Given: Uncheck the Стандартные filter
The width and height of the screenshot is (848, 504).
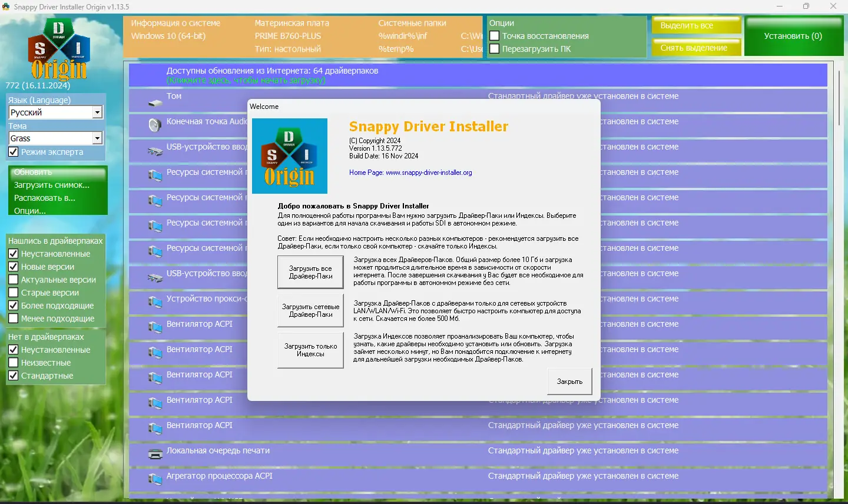Looking at the screenshot, I should (14, 376).
